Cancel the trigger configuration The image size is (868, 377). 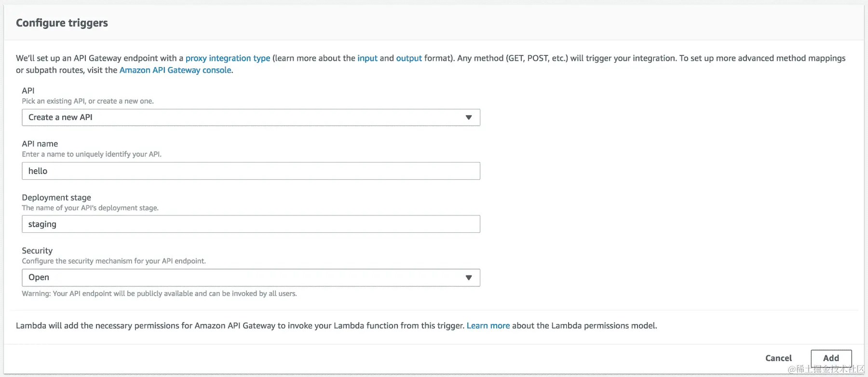tap(778, 358)
